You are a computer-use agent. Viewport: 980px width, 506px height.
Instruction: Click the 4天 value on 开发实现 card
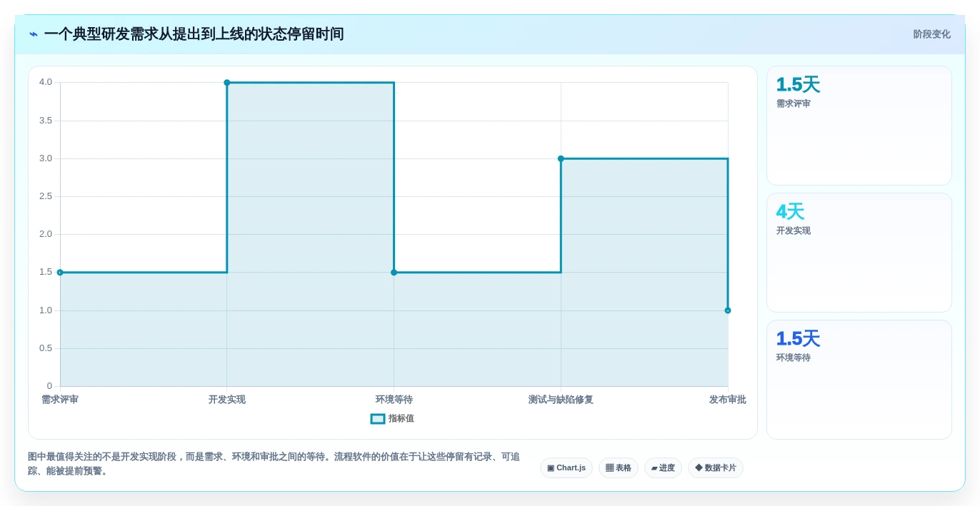tap(790, 212)
